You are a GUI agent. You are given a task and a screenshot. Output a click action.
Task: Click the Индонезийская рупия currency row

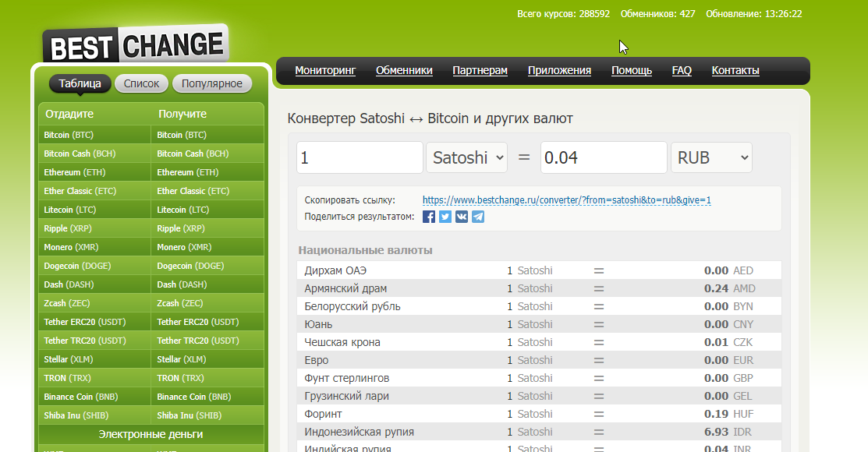[539, 432]
